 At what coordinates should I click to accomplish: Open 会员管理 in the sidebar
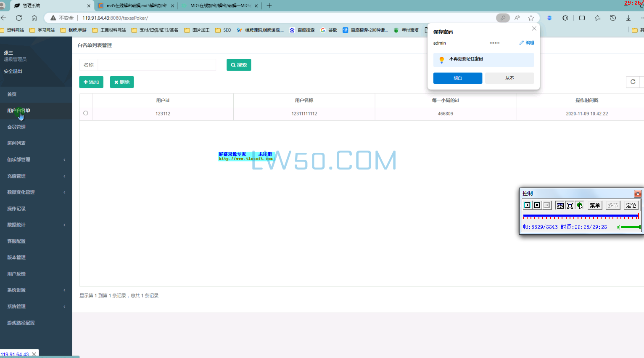16,127
